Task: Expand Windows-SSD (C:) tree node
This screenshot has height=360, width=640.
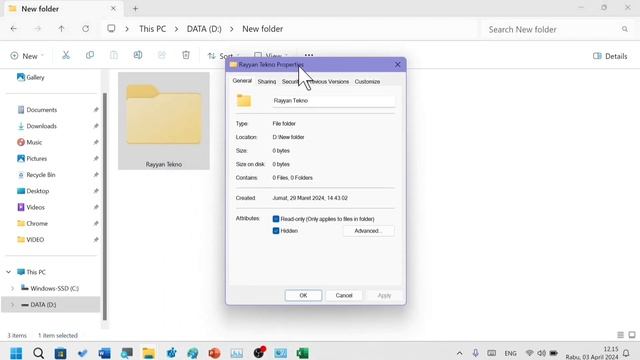Action: (x=12, y=288)
